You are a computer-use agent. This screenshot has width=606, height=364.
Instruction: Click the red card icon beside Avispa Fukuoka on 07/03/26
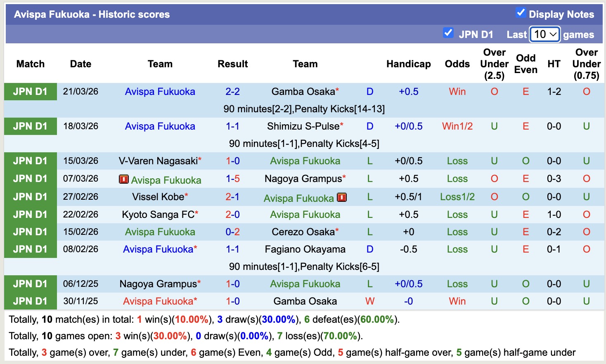(126, 179)
